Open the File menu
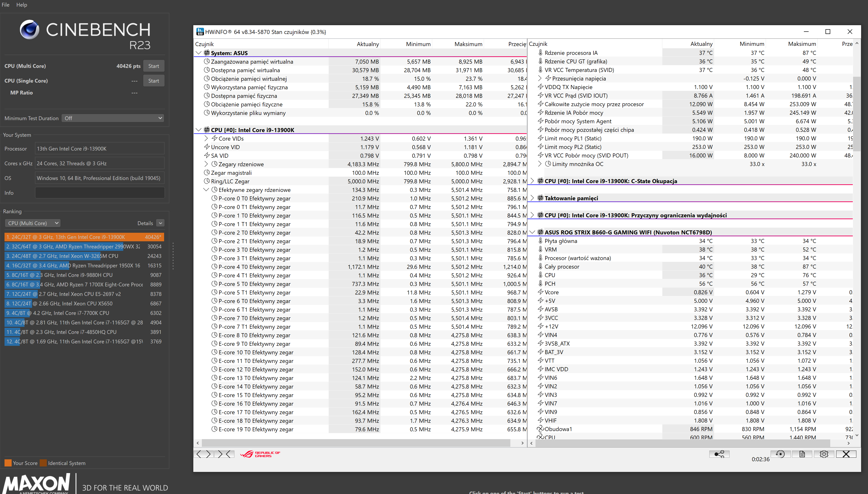868x494 pixels. tap(5, 5)
